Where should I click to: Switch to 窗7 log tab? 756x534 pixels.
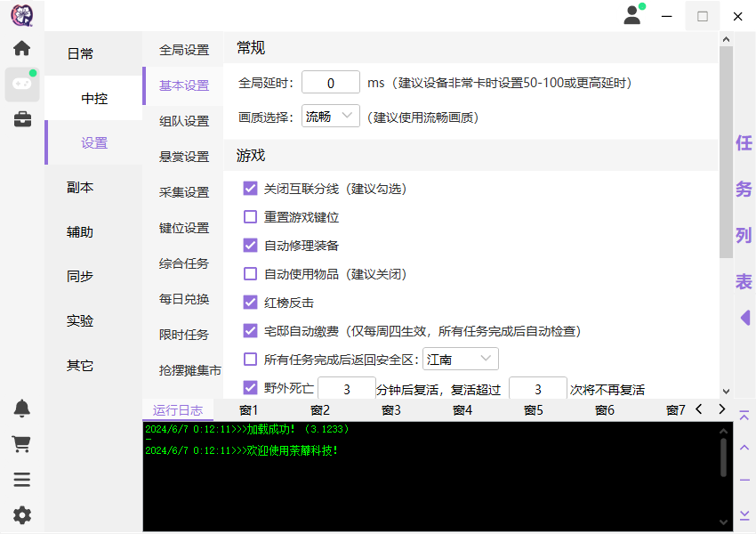(675, 410)
